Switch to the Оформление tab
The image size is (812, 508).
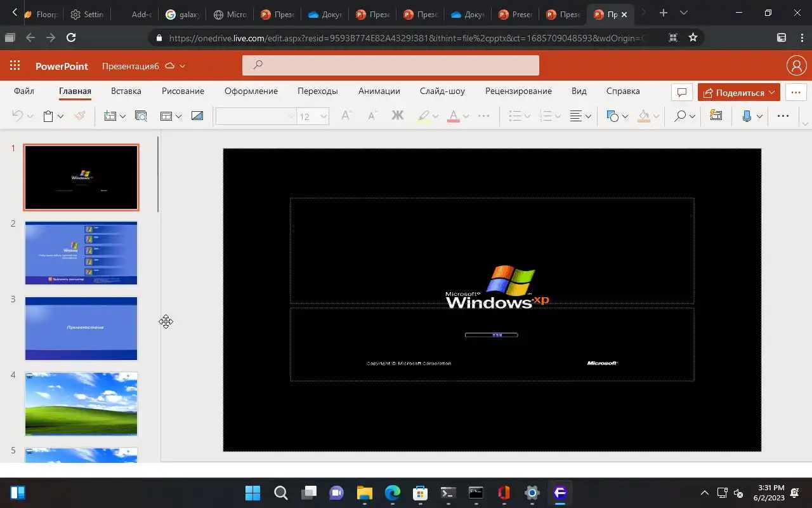click(251, 91)
